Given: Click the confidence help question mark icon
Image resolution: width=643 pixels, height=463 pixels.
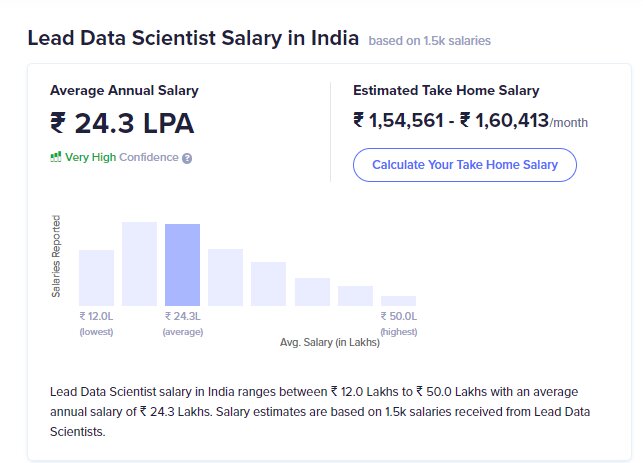Looking at the screenshot, I should (187, 158).
